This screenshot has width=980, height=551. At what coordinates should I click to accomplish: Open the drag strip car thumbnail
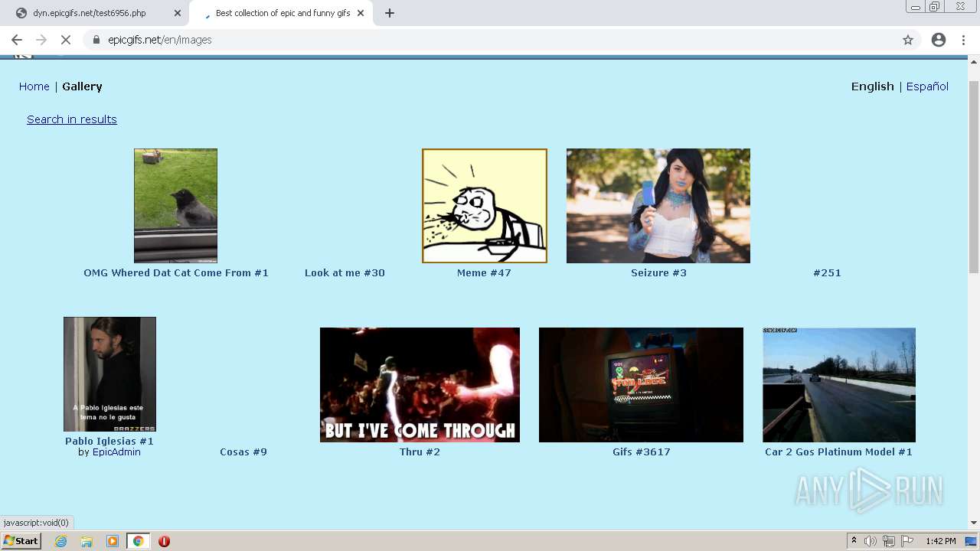[x=839, y=385]
